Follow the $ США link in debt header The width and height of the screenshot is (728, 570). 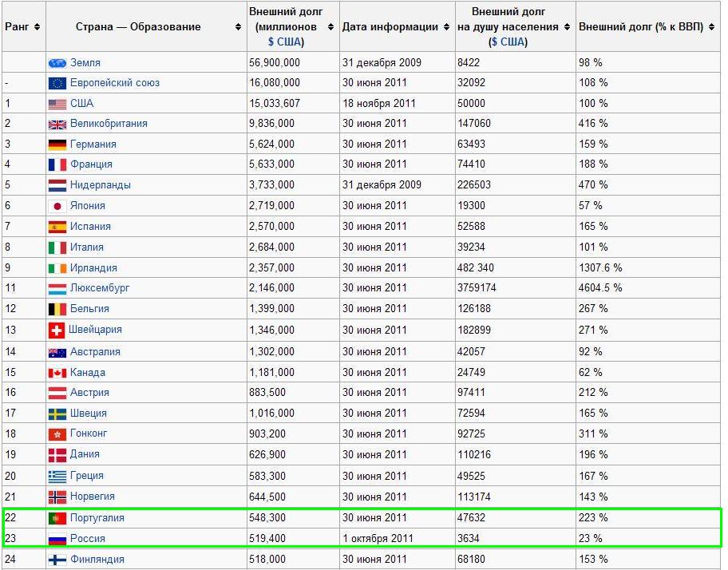(282, 42)
